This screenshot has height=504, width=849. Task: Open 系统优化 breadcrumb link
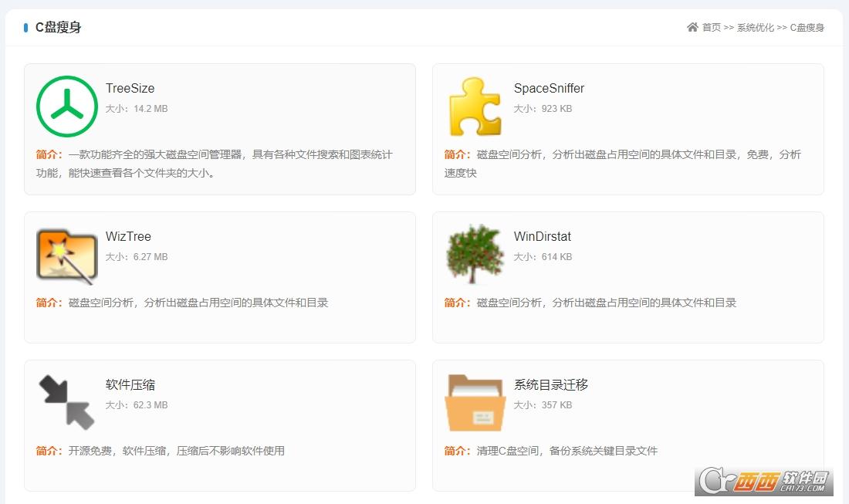[756, 28]
